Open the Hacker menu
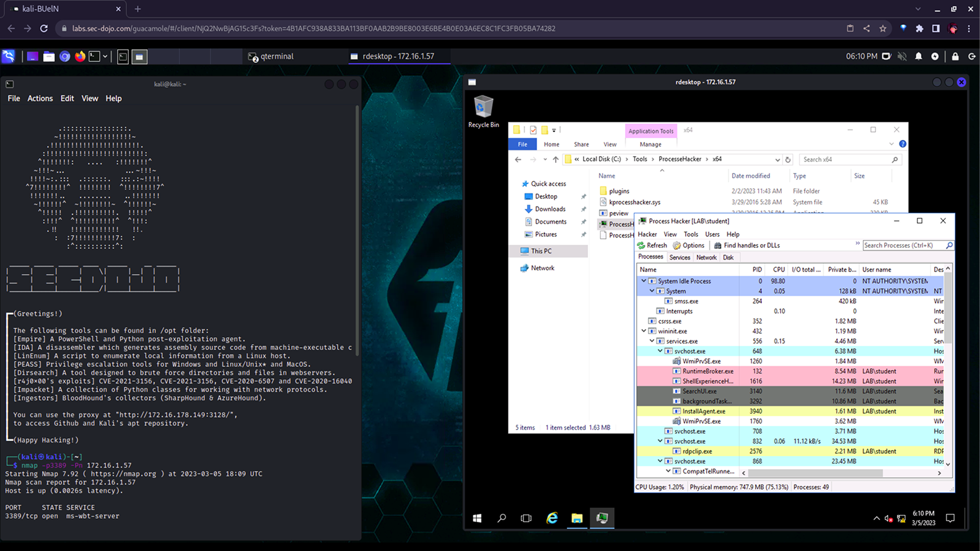Screen dimensions: 980x551 (647, 234)
